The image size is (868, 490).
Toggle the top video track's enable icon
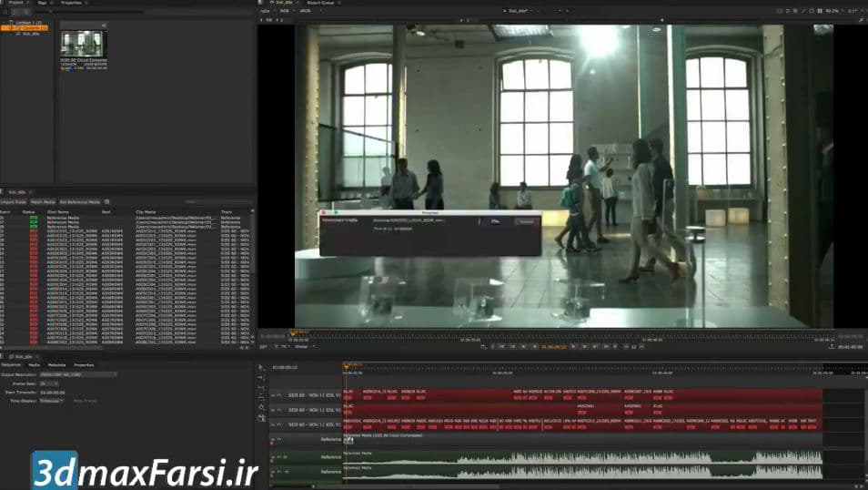pos(273,394)
